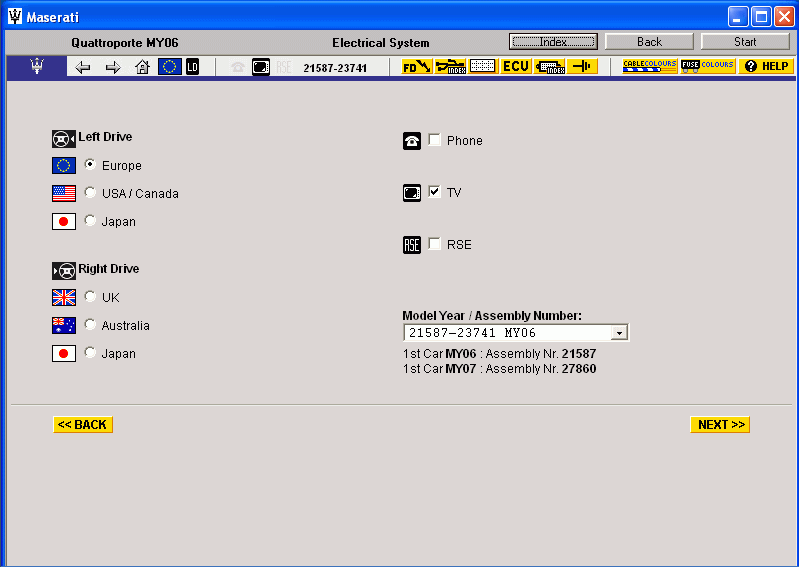Open the Fuse Colours reference

[708, 66]
